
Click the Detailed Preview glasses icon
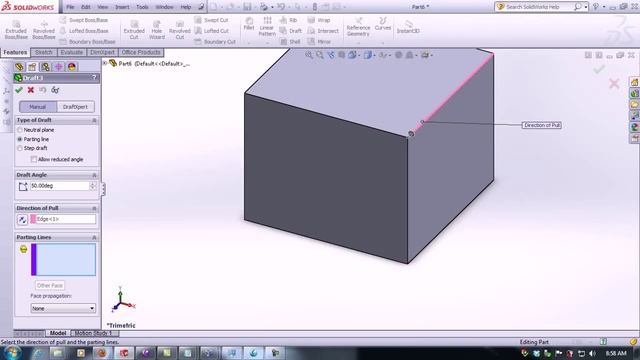(x=55, y=90)
